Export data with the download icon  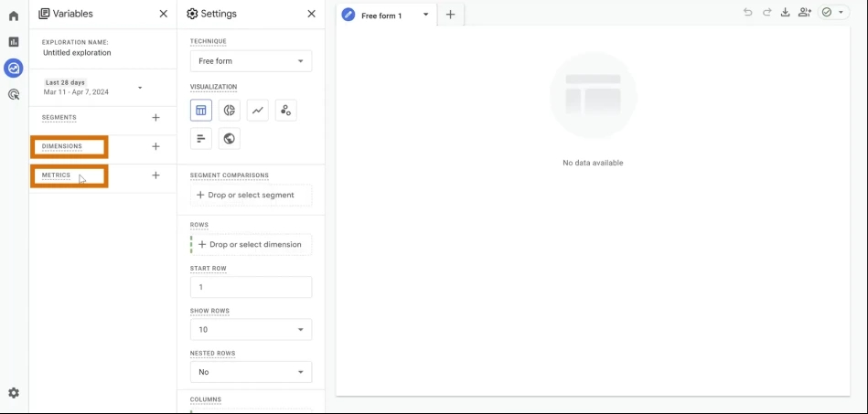tap(785, 12)
